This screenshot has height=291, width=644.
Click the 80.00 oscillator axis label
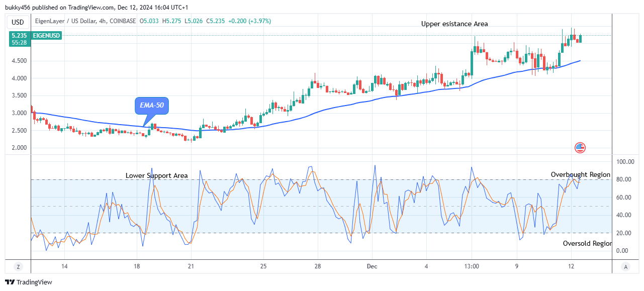point(624,179)
